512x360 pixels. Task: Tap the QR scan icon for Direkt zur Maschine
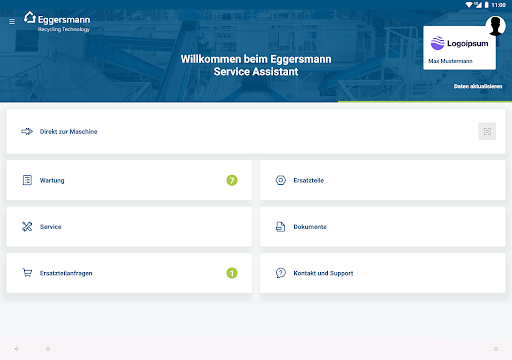tap(487, 131)
